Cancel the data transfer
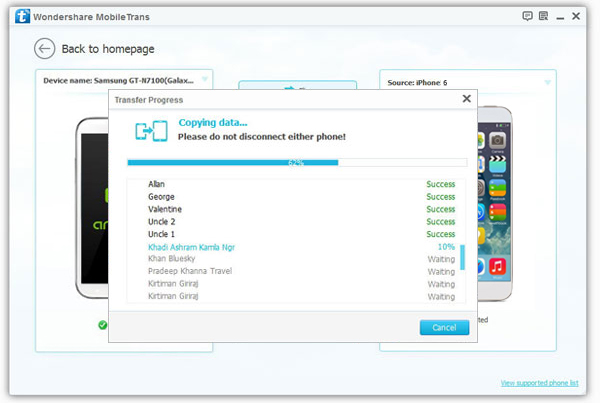This screenshot has height=403, width=600. point(444,328)
